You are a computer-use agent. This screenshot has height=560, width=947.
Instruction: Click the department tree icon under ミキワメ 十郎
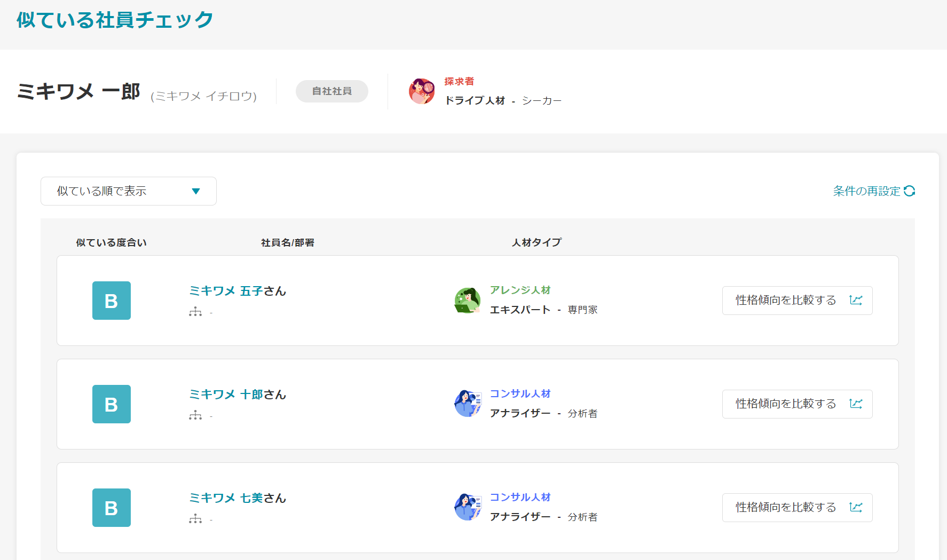point(195,415)
